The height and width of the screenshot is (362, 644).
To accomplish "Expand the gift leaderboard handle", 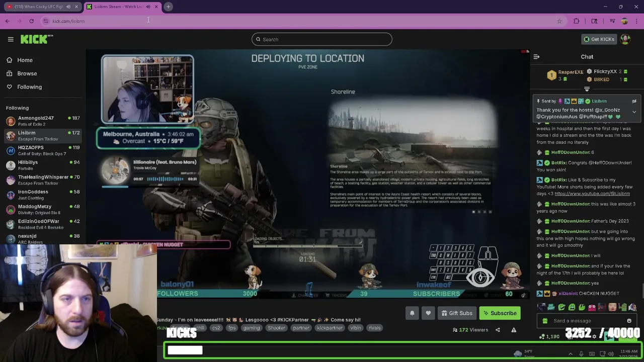I will coord(587,89).
